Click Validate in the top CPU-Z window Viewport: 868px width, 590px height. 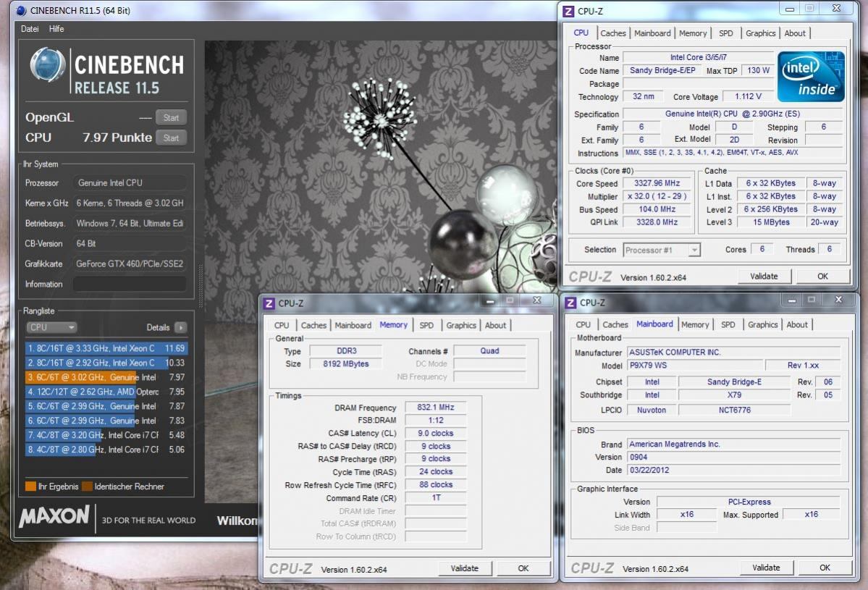764,277
